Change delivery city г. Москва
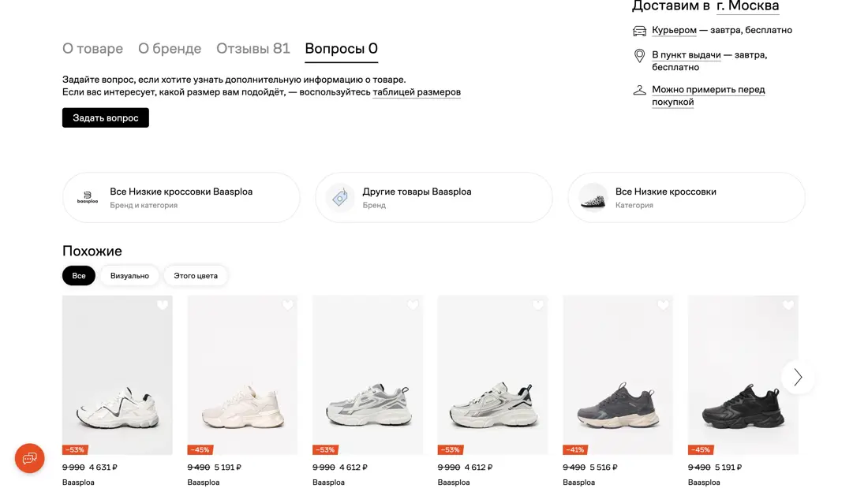Screen dimensions: 868x488 click(747, 6)
